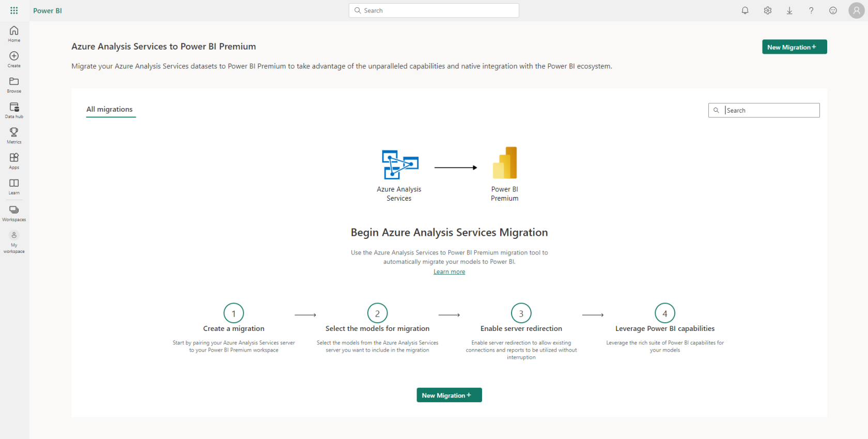Open My workspace
Screen dimensions: 868x439
[14, 242]
